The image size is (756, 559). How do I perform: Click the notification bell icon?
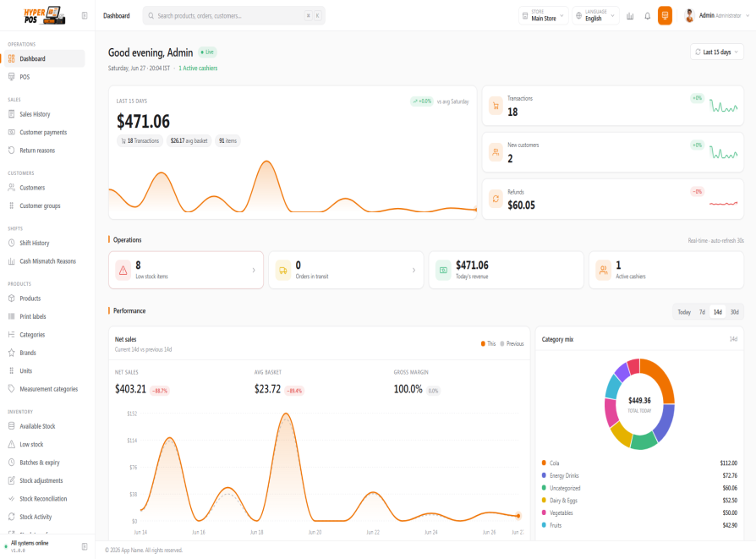point(647,16)
